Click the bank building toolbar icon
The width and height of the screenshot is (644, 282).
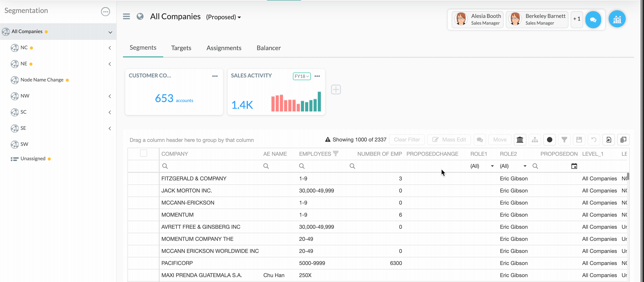(x=520, y=140)
